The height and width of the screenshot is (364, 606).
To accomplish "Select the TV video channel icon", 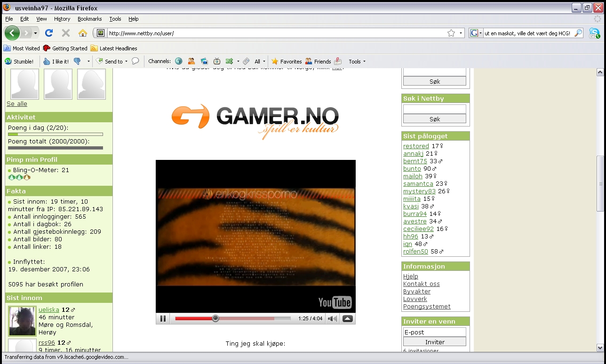I will 217,62.
